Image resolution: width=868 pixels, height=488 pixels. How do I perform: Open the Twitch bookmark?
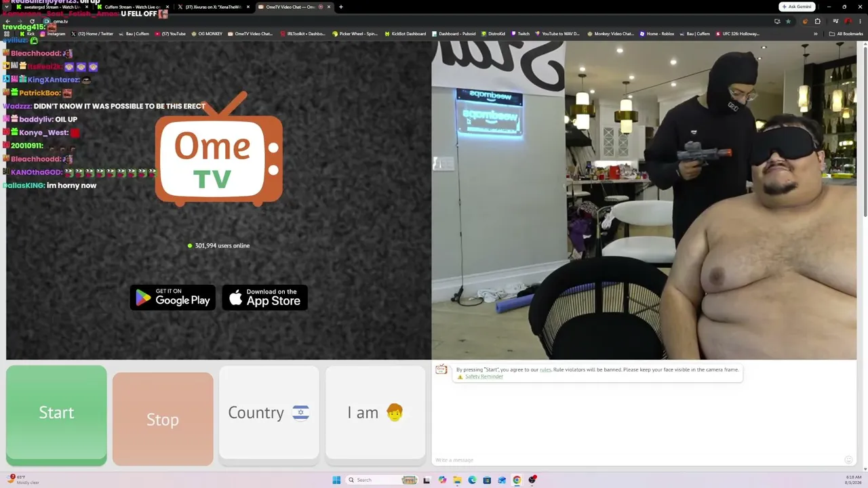(521, 34)
